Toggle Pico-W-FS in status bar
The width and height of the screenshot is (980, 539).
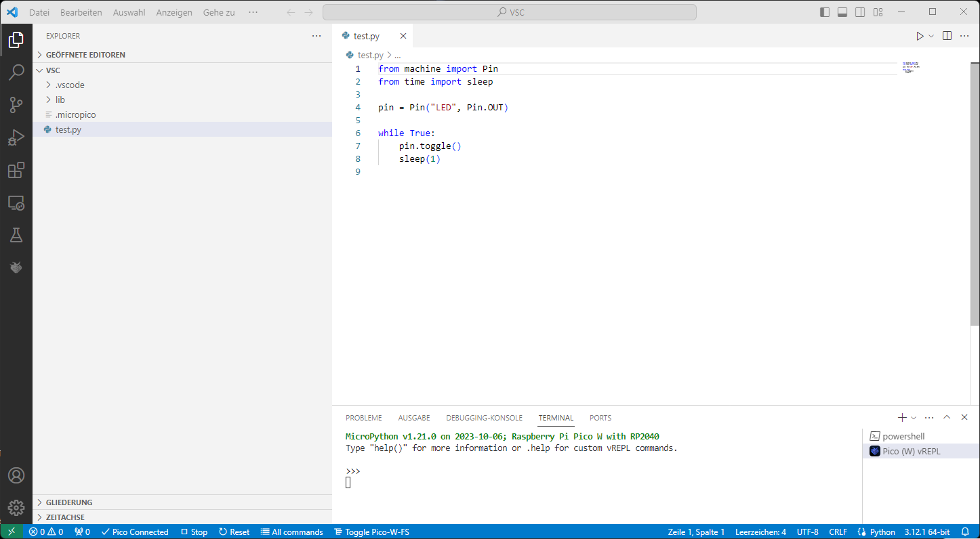point(371,532)
